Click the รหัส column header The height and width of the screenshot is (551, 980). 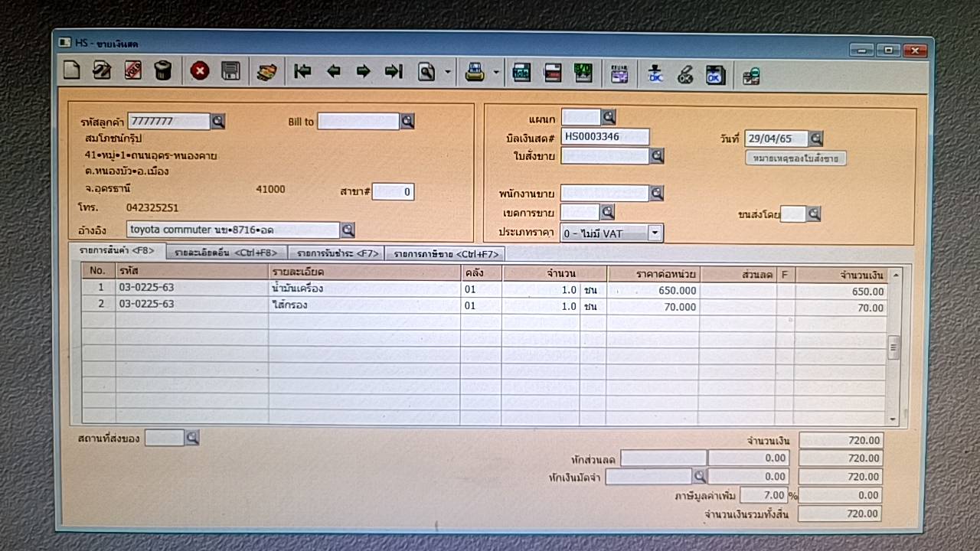191,272
